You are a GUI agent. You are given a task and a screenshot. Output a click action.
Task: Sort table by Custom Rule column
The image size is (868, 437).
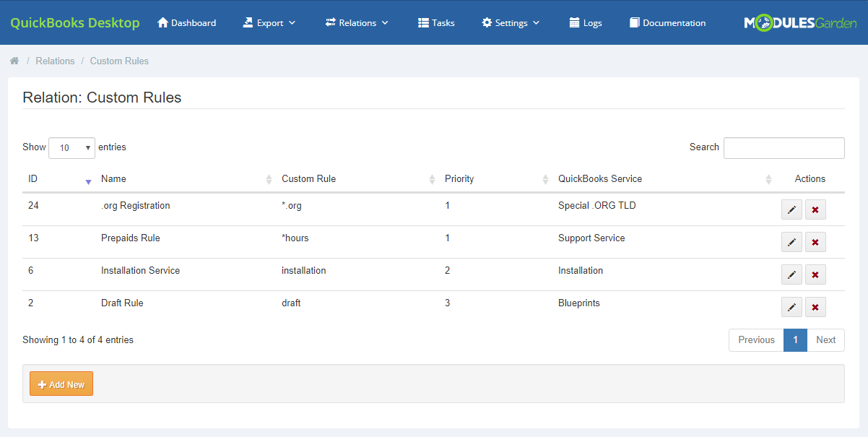point(357,179)
